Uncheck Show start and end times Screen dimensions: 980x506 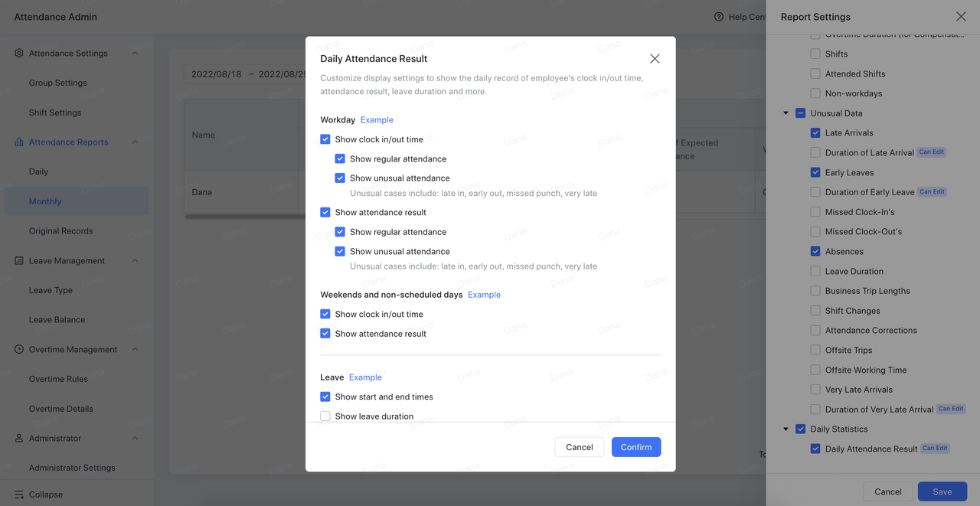coord(325,397)
